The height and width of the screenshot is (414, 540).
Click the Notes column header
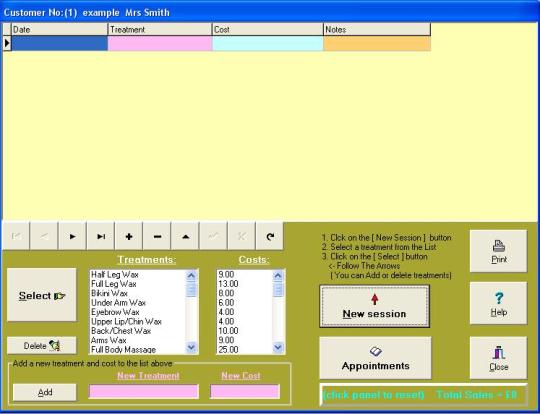(x=377, y=30)
